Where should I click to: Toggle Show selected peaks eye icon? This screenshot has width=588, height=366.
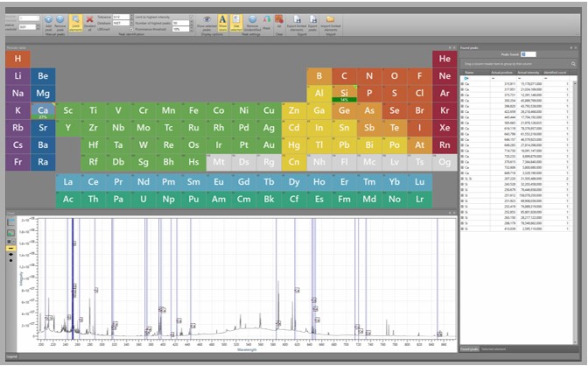click(x=207, y=20)
